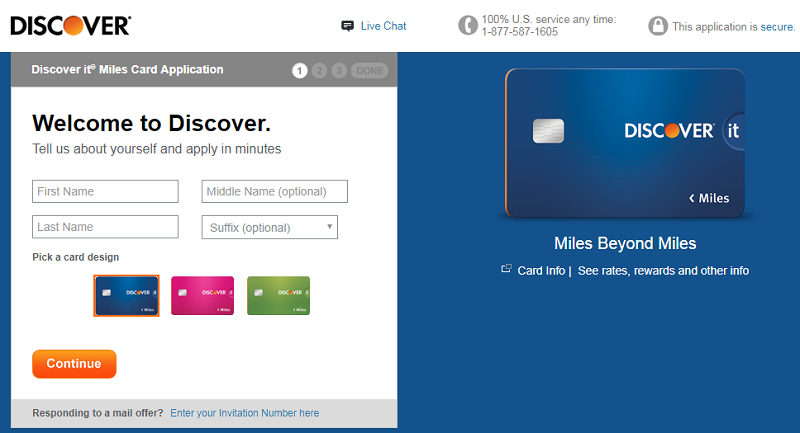This screenshot has height=433, width=800.
Task: Focus the First Name field
Action: 105,191
